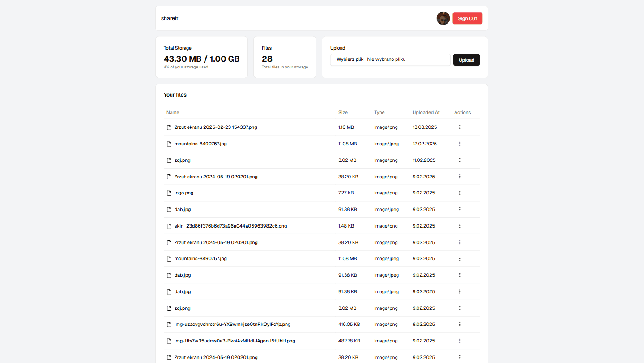Image resolution: width=644 pixels, height=363 pixels.
Task: Click three-dot menu for Zrzut ekranu 2025-02-23 154337.png
Action: click(459, 127)
